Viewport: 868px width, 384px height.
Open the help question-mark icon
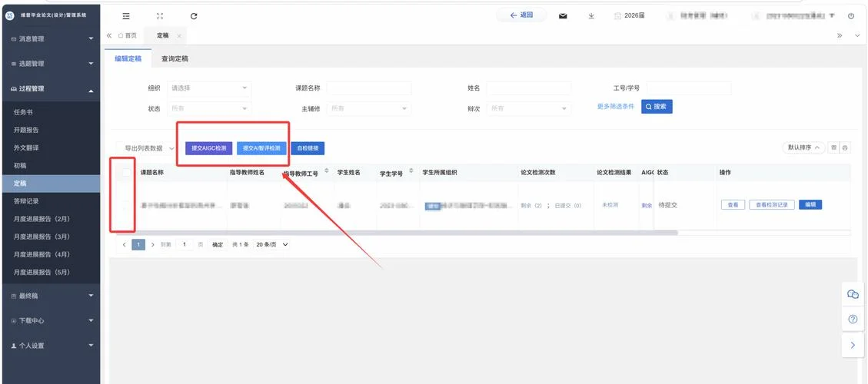pos(853,319)
